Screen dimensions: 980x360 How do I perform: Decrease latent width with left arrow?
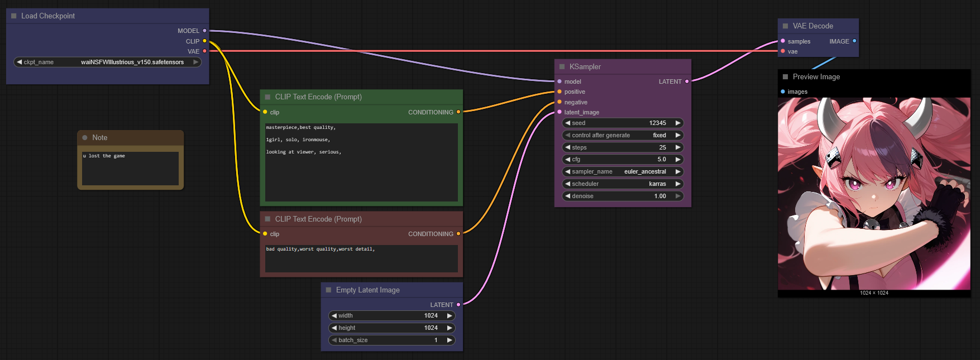pos(334,316)
